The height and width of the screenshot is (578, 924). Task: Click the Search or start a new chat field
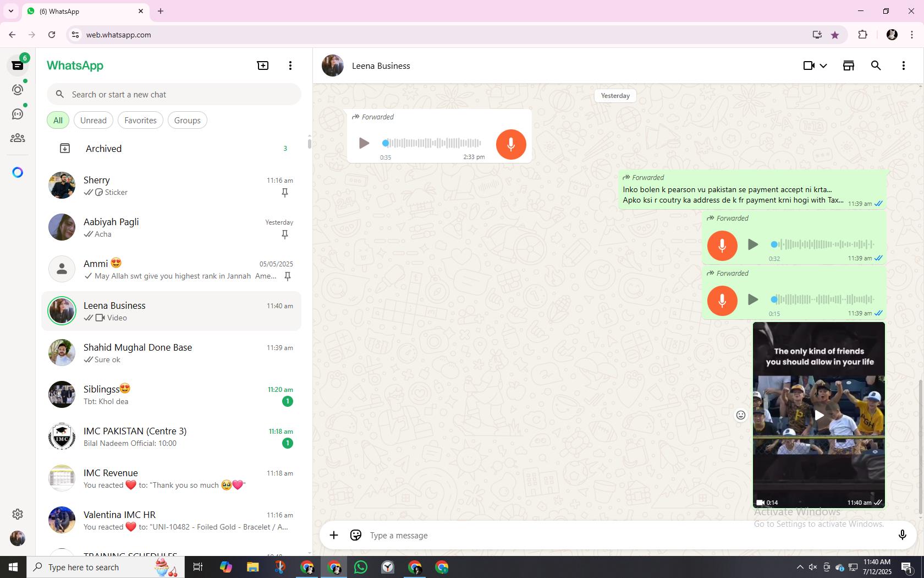174,95
